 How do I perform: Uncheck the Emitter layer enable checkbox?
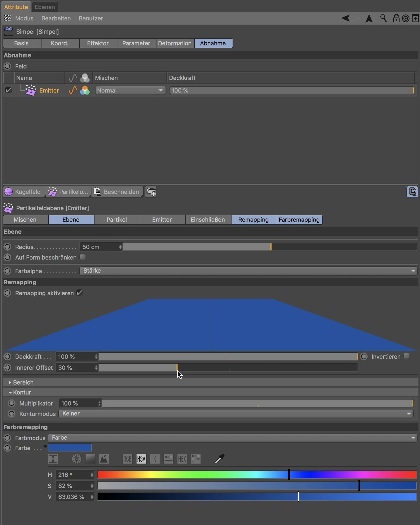point(8,90)
